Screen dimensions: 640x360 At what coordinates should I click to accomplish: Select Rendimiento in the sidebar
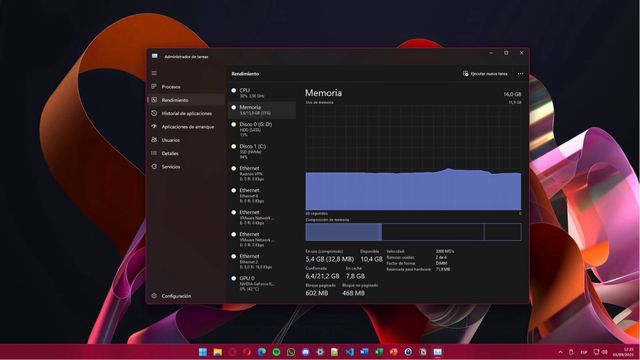pyautogui.click(x=186, y=100)
